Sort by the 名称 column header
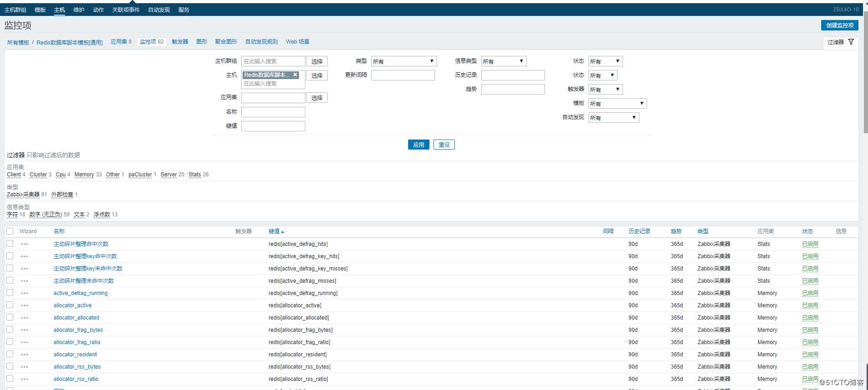This screenshot has height=390, width=868. click(59, 231)
